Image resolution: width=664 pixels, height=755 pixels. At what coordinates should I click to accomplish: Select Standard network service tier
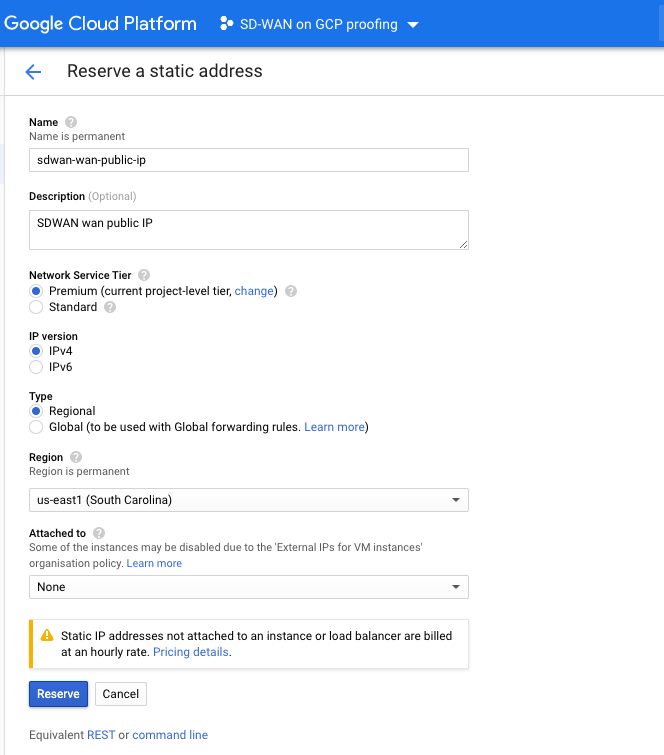tap(36, 307)
